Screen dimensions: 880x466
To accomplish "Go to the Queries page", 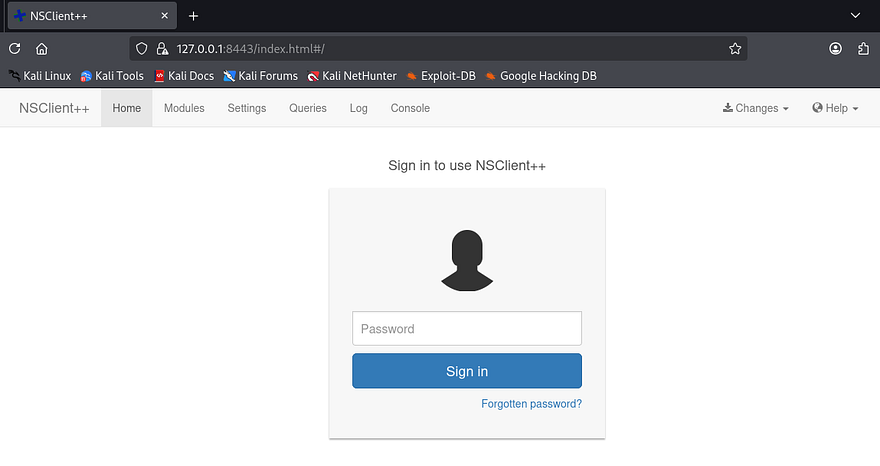I will 308,108.
